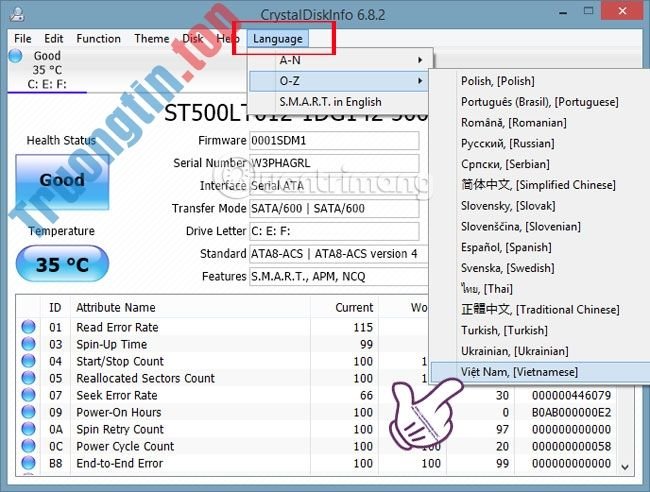This screenshot has width=650, height=492.
Task: Open the File menu
Action: pyautogui.click(x=22, y=39)
